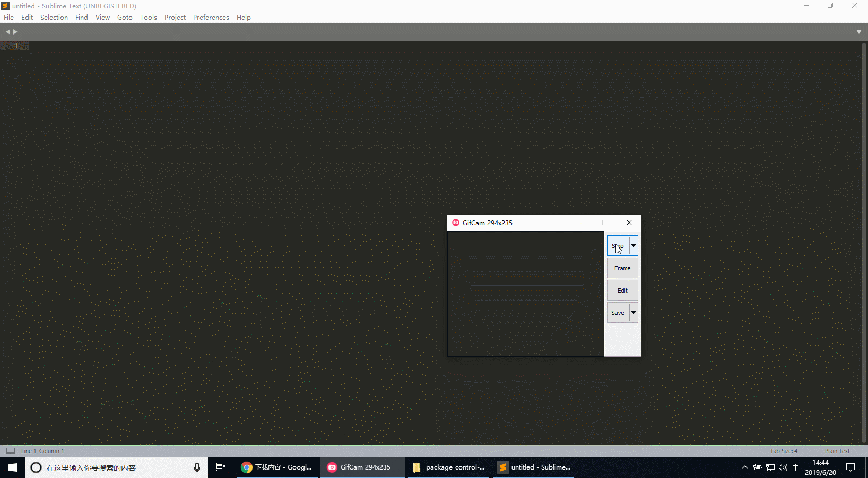
Task: Click the Save button in GifCam
Action: pos(619,313)
